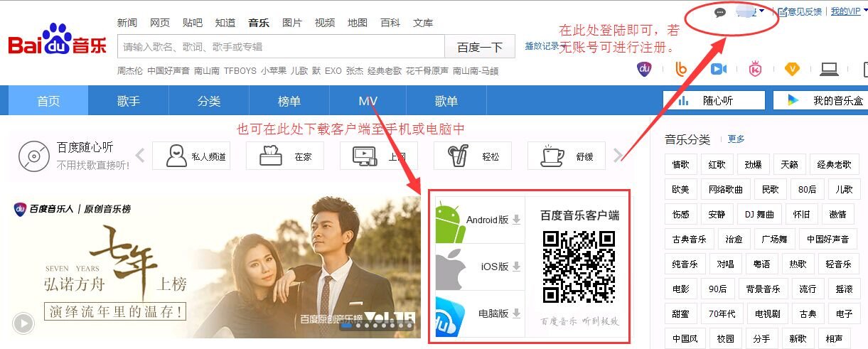Switch to MV navigation tab

(x=368, y=100)
